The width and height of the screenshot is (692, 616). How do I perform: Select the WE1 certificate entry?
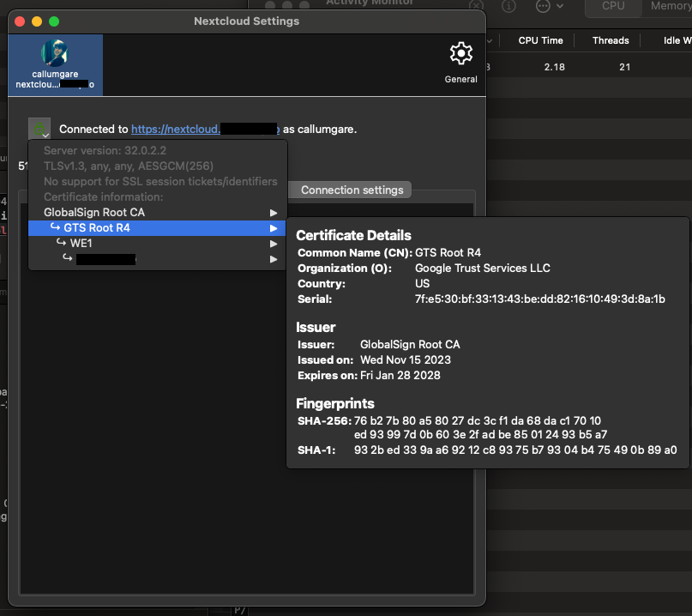click(81, 243)
